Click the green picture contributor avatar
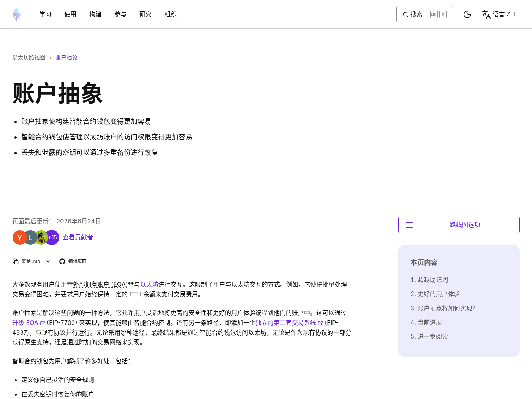532x399 pixels. coord(41,237)
